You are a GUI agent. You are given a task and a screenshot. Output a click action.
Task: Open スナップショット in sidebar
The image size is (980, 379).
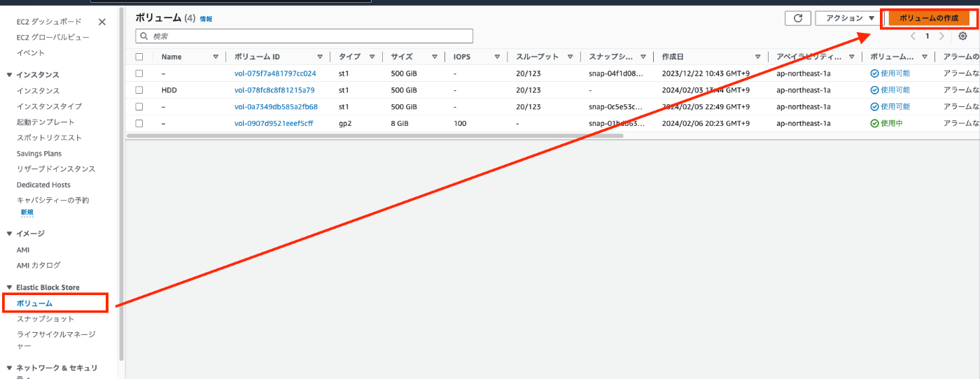tap(45, 319)
